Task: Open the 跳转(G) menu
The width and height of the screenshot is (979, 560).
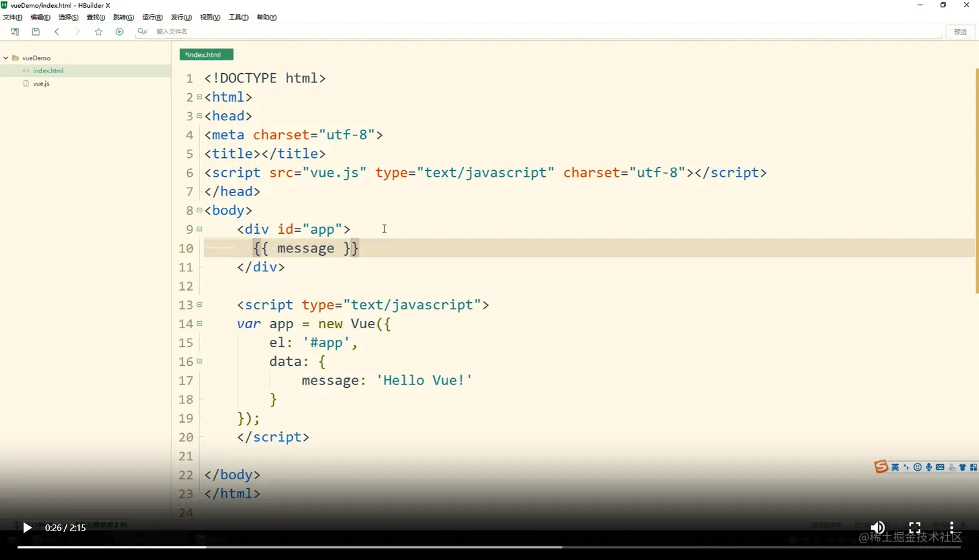Action: pyautogui.click(x=124, y=17)
